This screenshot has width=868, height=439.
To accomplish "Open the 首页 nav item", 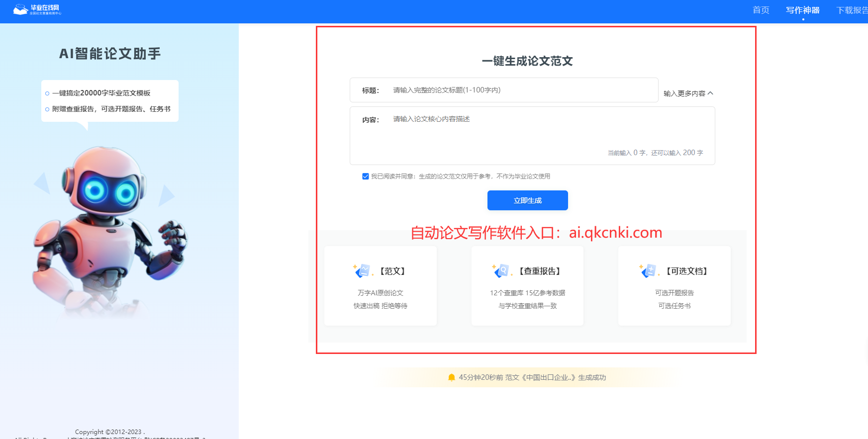I will click(x=761, y=10).
